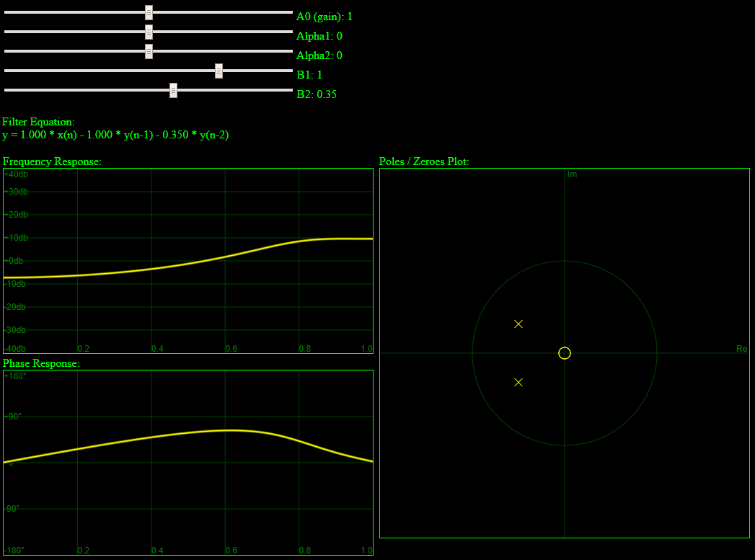Click the B1 slider thumb
The image size is (755, 560).
tap(218, 71)
